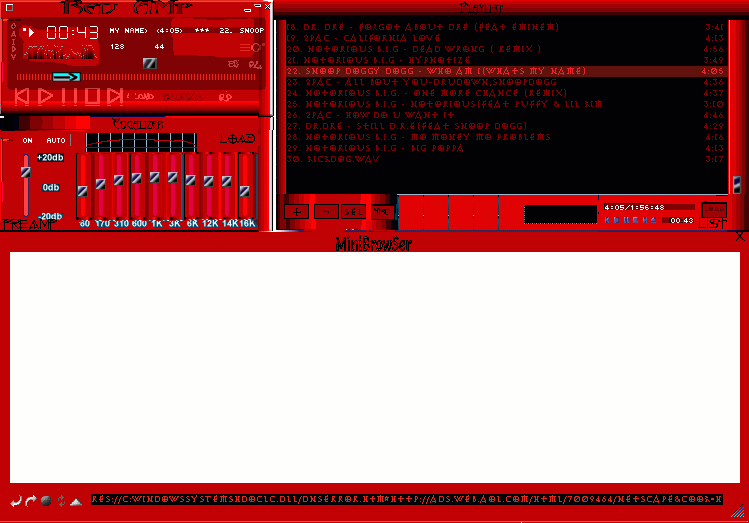This screenshot has width=749, height=523.
Task: Click the 16K equalizer band slider
Action: coord(245,192)
